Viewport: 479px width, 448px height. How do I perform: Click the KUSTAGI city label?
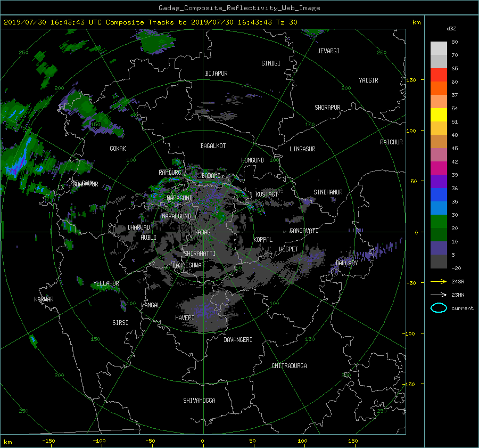267,194
